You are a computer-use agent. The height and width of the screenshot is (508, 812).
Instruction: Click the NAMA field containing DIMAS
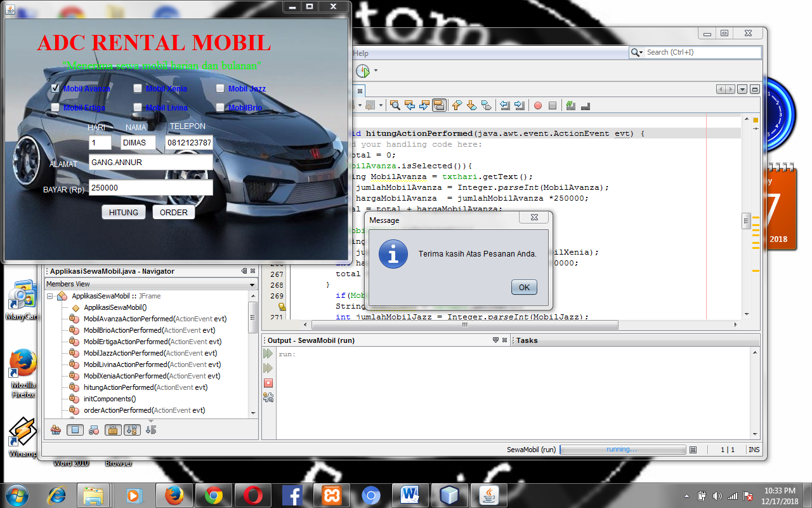click(138, 143)
